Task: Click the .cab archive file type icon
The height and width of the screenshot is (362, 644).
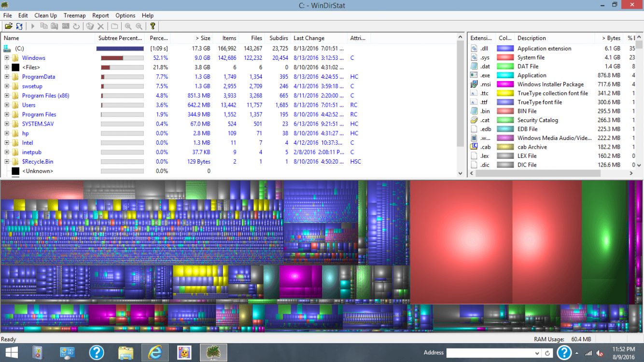Action: [x=474, y=147]
